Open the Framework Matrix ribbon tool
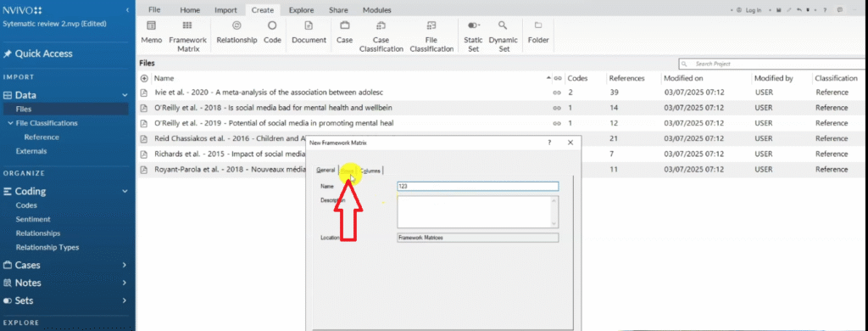This screenshot has width=868, height=331. (187, 36)
